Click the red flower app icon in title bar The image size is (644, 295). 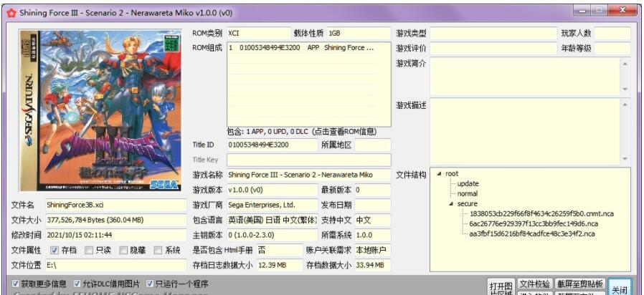[11, 13]
